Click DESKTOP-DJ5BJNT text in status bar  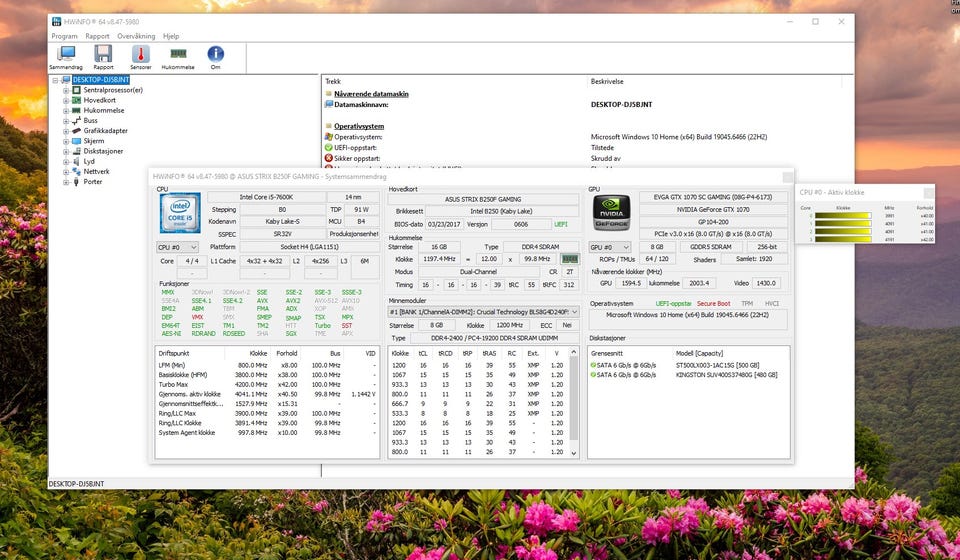point(77,483)
